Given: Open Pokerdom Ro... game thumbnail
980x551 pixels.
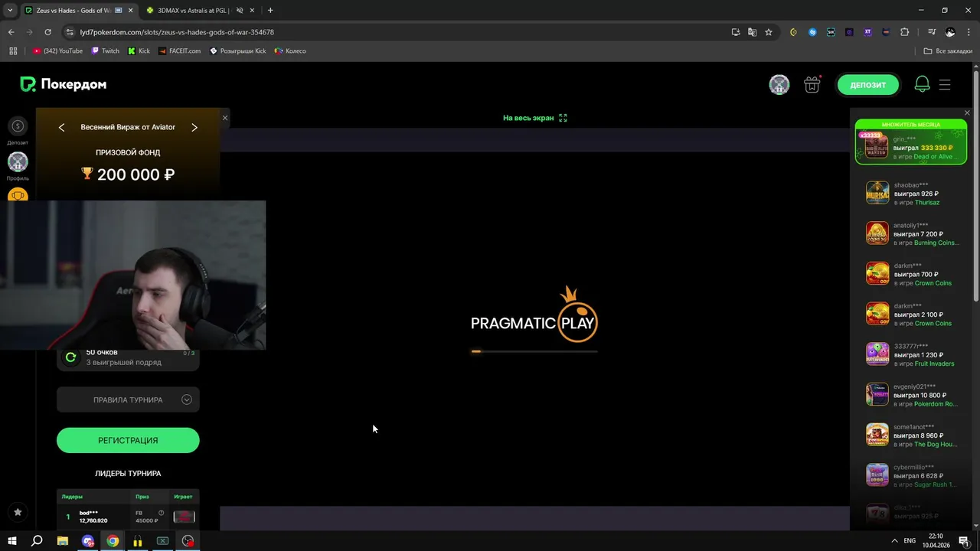Looking at the screenshot, I should [x=877, y=394].
